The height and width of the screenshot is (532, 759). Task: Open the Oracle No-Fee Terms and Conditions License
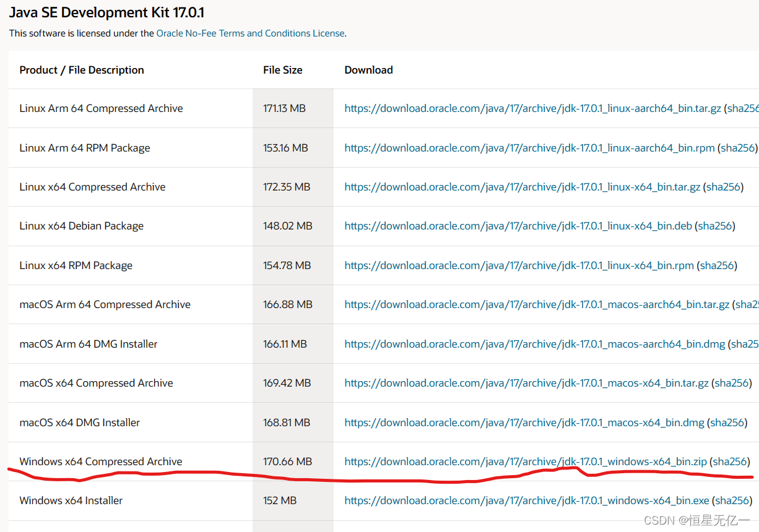point(250,33)
